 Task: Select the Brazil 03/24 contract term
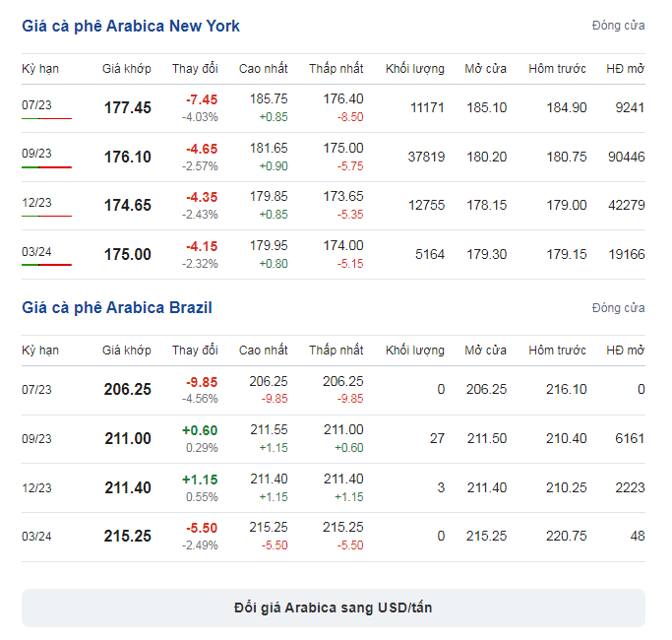(x=36, y=537)
